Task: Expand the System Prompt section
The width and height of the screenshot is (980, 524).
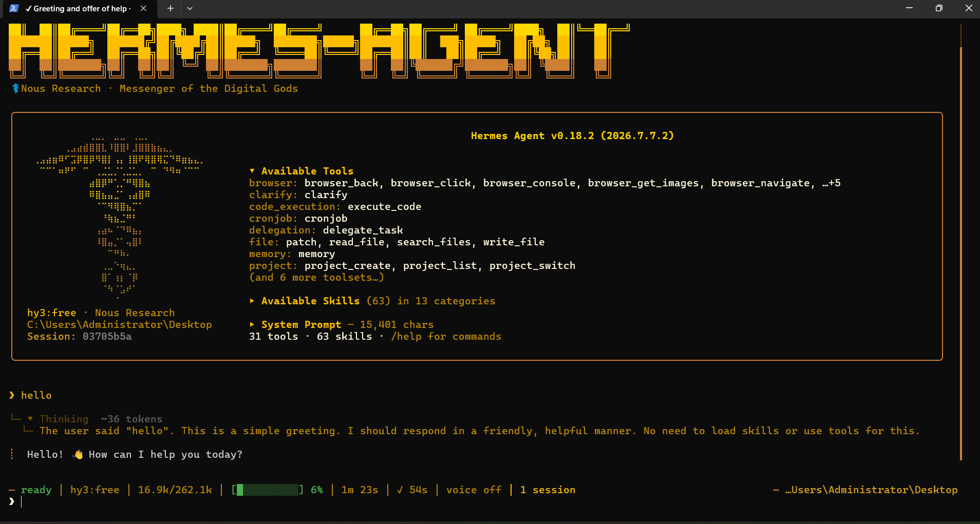Action: [x=252, y=324]
